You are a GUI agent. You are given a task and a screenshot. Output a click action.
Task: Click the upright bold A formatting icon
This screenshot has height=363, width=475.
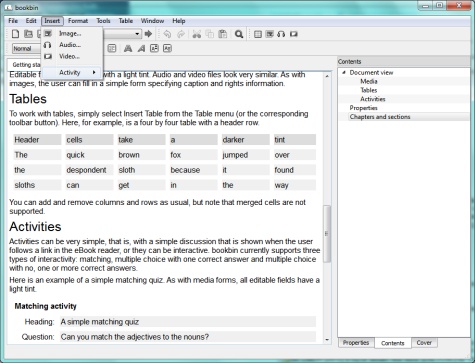coord(128,49)
